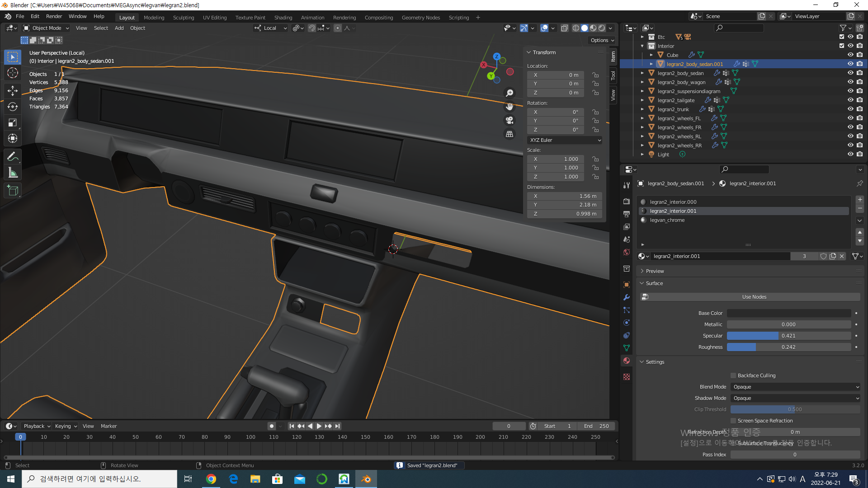The height and width of the screenshot is (488, 868).
Task: Expand the legran2_body_wagon tree item
Action: pyautogui.click(x=642, y=82)
